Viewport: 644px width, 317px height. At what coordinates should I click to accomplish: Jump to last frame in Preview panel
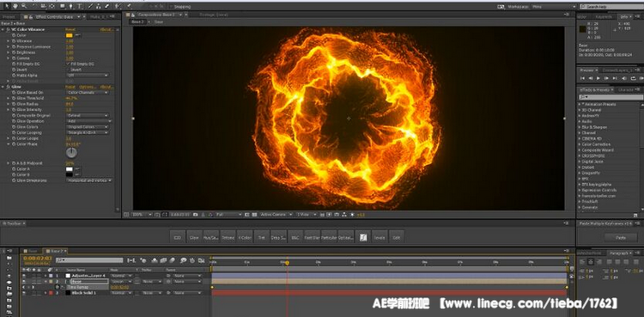(x=615, y=78)
